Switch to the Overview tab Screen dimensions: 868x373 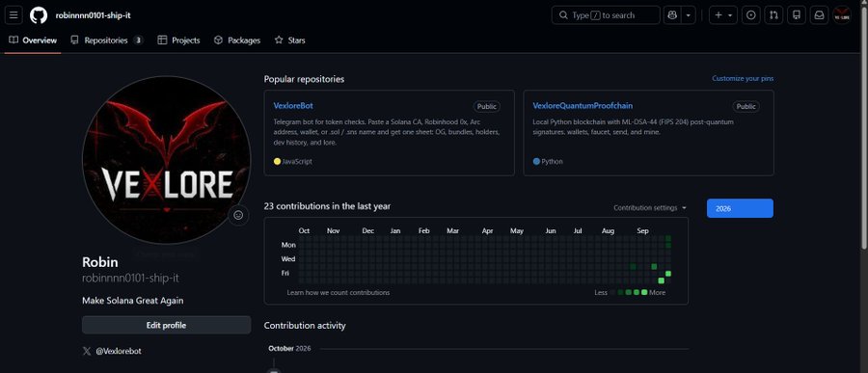33,40
